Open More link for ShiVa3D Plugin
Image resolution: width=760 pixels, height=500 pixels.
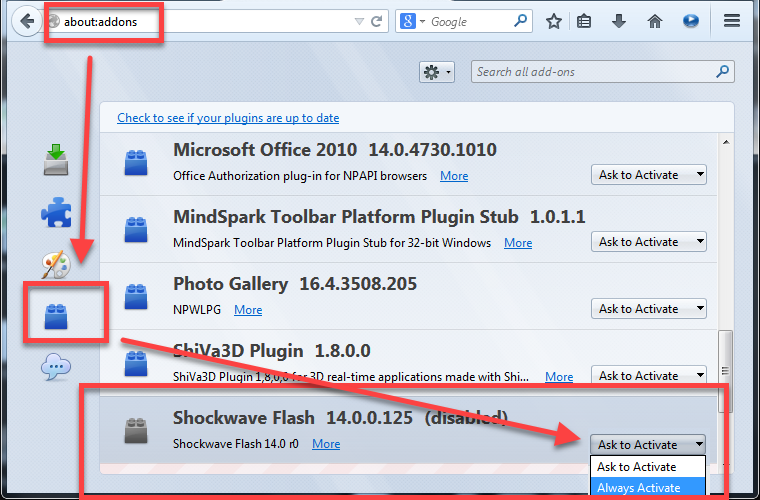click(x=559, y=376)
